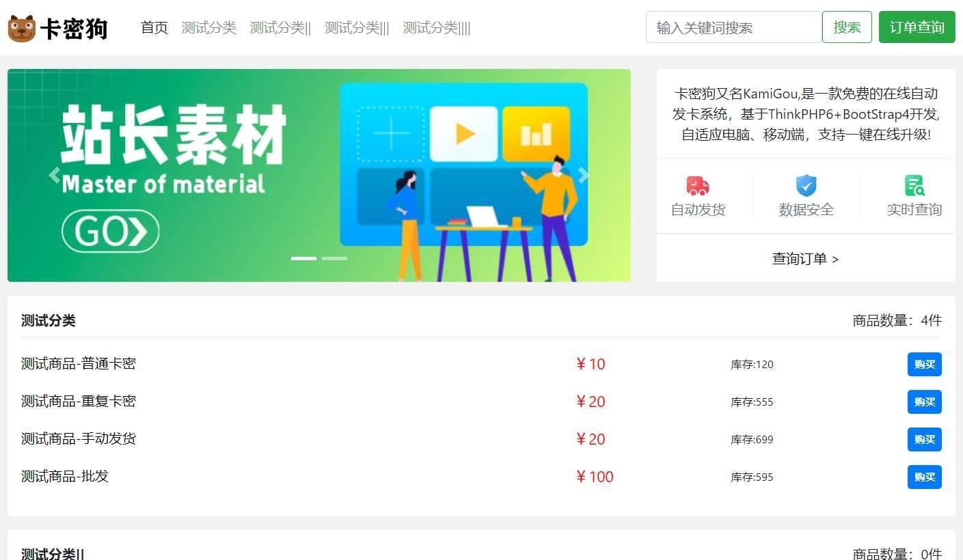
Task: Click the 站长素材 banner image
Action: click(x=319, y=176)
